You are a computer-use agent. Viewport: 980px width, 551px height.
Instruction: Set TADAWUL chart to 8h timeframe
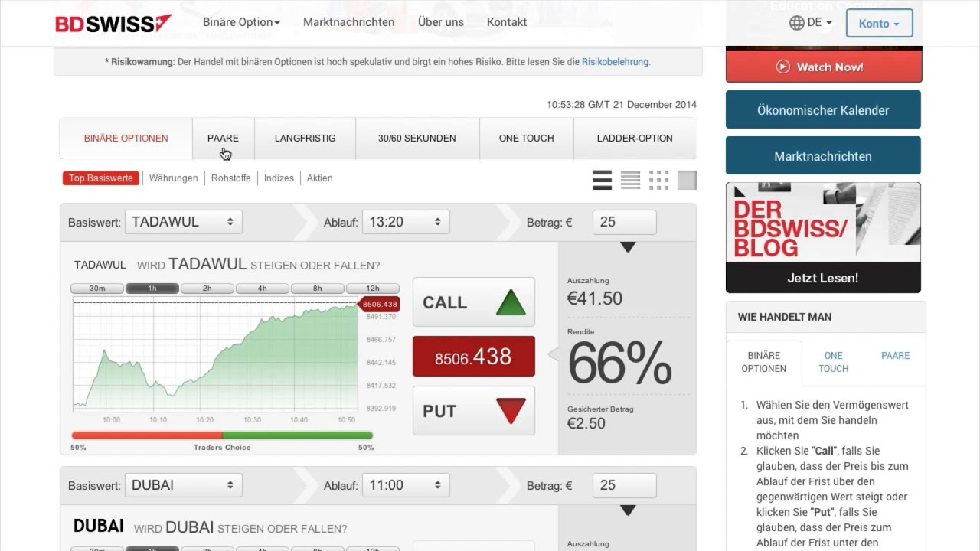(x=318, y=289)
